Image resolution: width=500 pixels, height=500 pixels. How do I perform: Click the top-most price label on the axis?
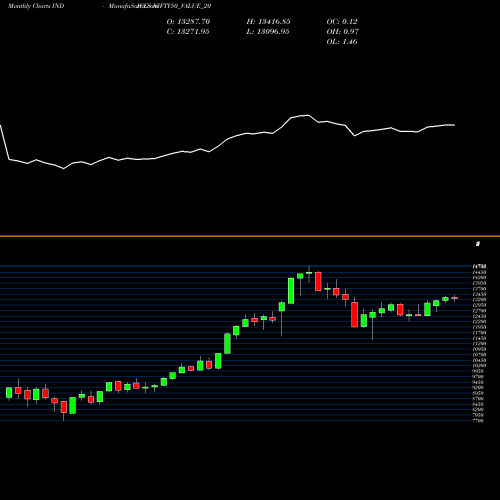[479, 266]
